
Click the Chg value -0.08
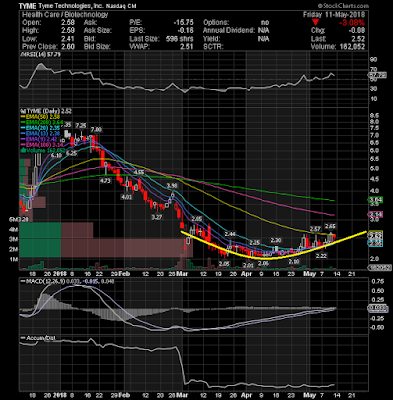point(356,31)
